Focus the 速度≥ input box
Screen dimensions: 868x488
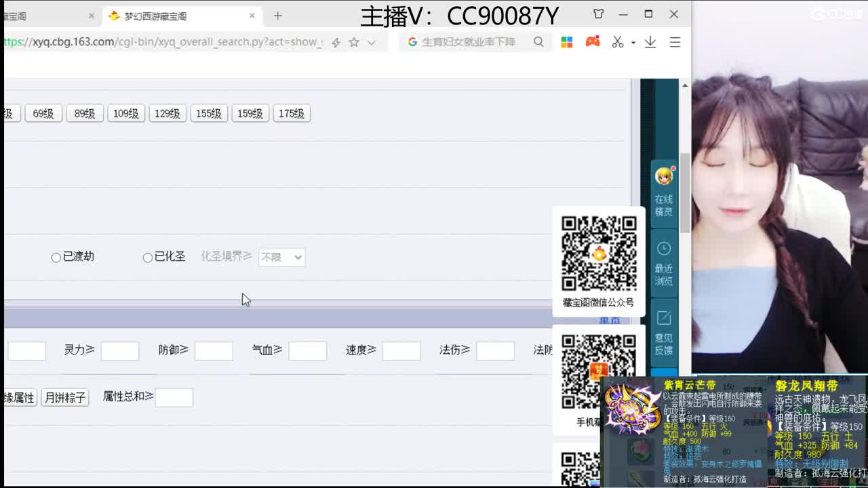click(401, 350)
